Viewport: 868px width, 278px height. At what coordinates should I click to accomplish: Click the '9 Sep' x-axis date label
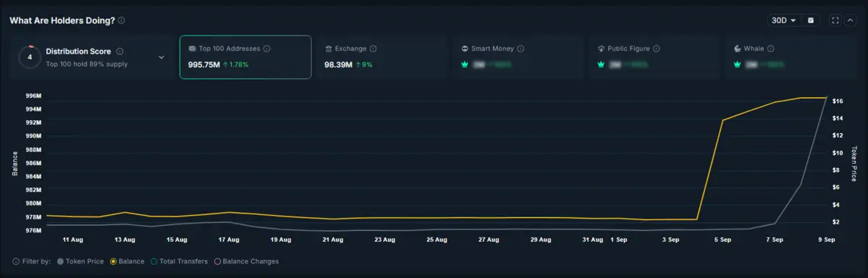click(x=827, y=240)
